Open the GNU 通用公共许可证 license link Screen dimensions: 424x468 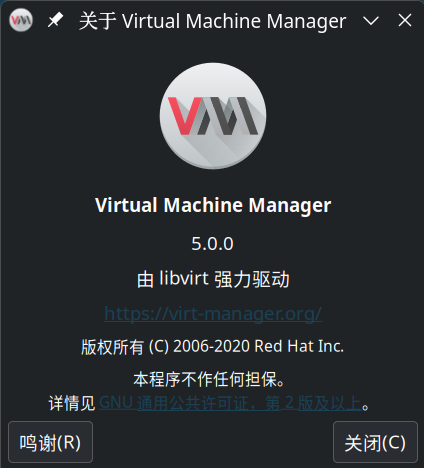[230, 403]
